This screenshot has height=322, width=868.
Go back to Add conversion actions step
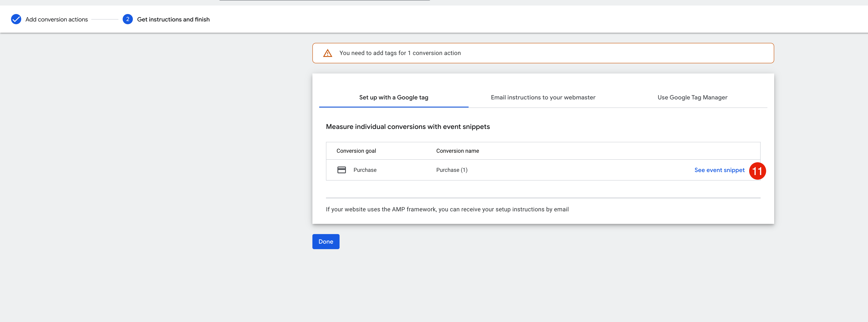(56, 20)
